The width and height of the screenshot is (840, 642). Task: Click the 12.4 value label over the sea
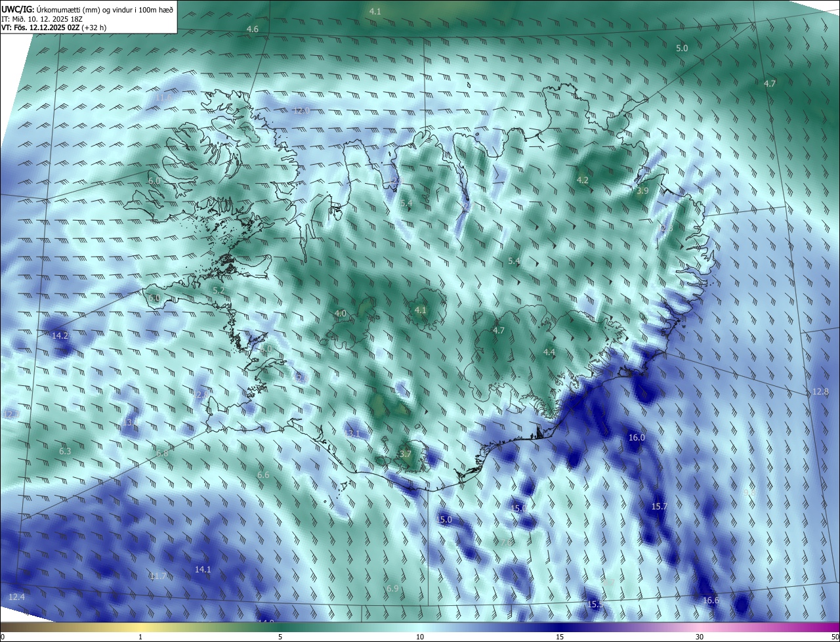[16, 597]
